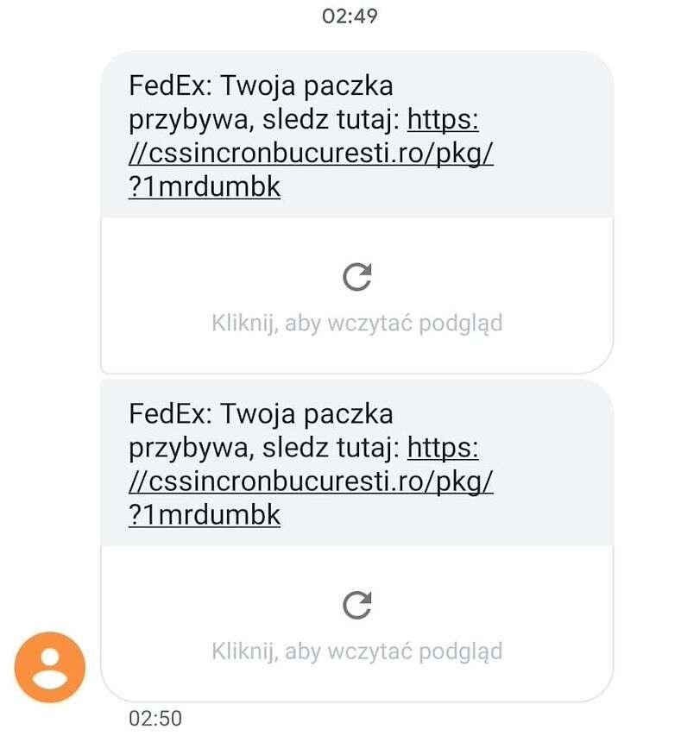700x736 pixels.
Task: Click the "?1mrdumbk" link ending in the second message
Action: click(205, 515)
